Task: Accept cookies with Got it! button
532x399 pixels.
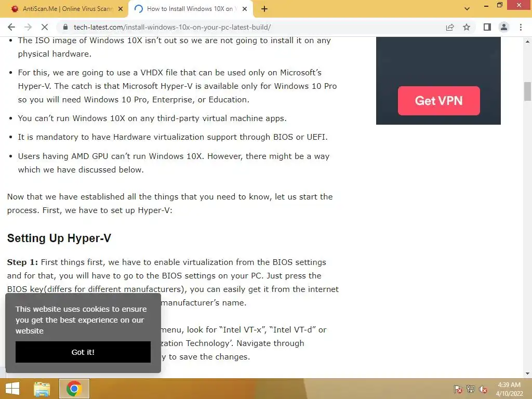Action: tap(83, 352)
